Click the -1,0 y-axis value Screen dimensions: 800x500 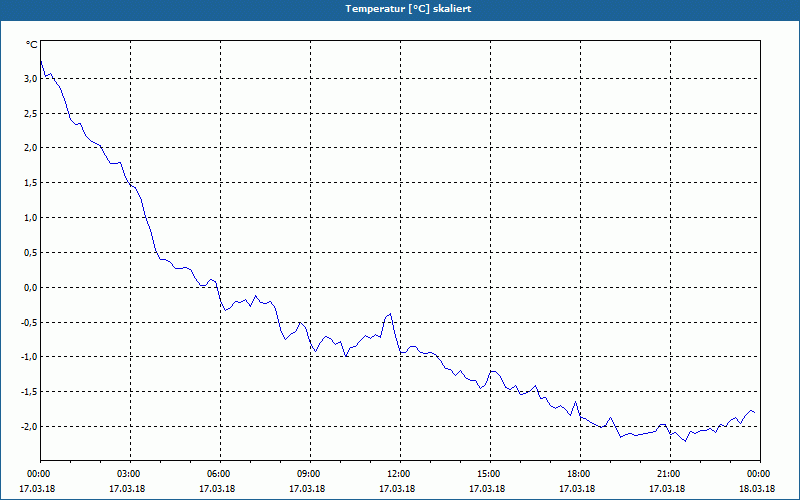(29, 357)
